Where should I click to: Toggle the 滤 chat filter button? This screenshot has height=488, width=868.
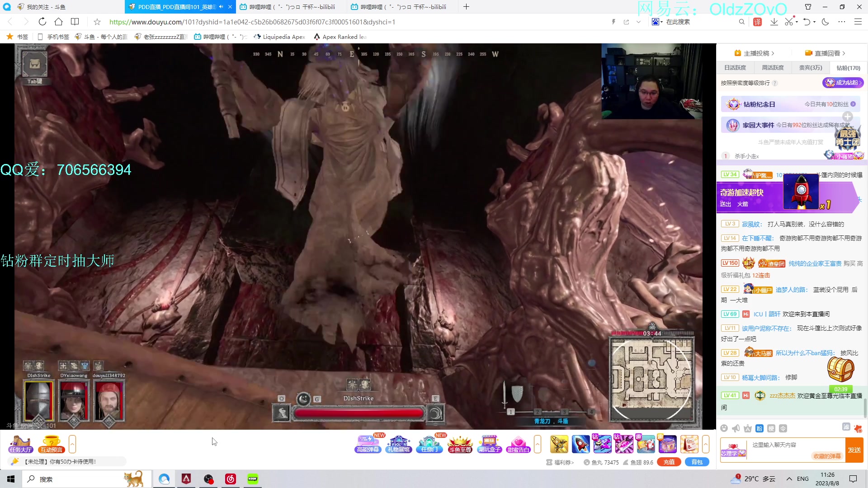tap(846, 427)
